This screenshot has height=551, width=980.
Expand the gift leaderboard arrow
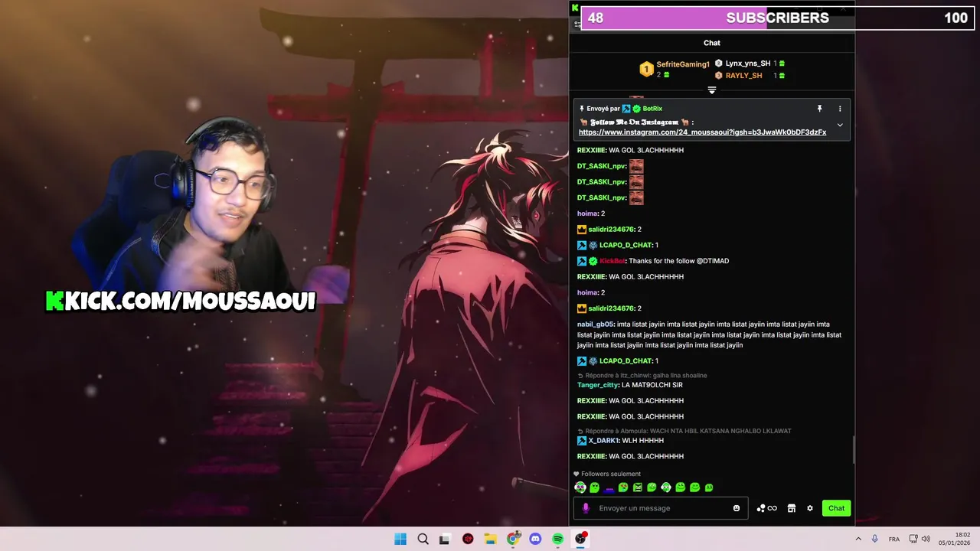(712, 90)
